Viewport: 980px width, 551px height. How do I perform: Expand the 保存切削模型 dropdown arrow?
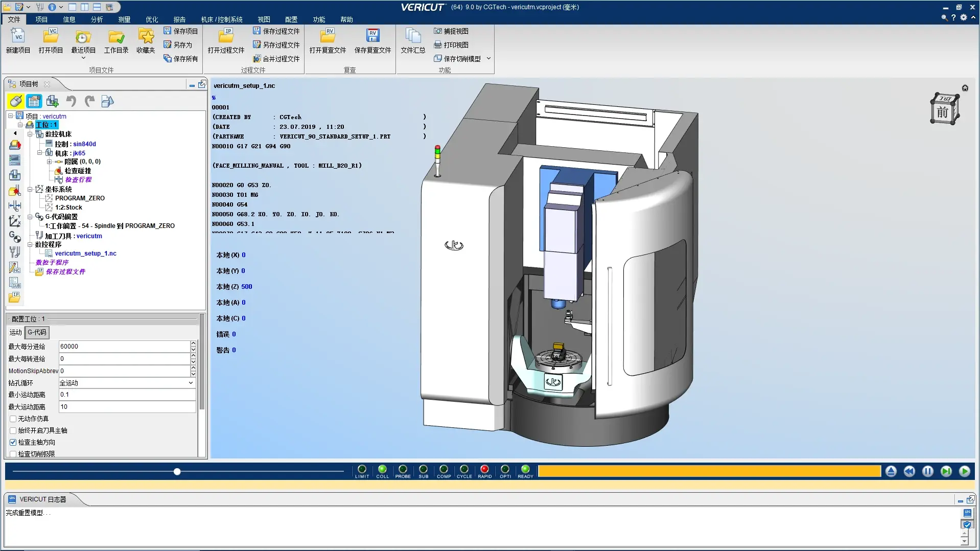[x=488, y=59]
